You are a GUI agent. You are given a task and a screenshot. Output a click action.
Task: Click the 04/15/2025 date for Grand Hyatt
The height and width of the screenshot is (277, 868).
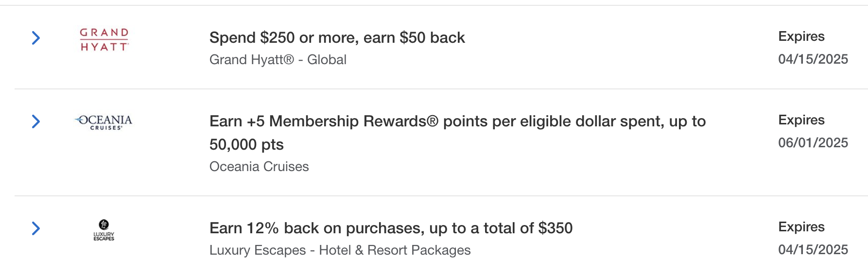pos(813,59)
